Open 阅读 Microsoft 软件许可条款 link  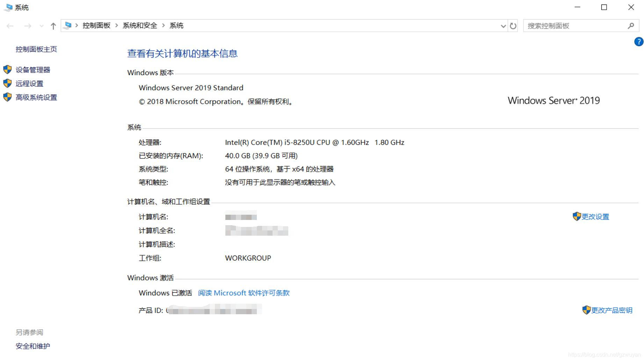[244, 293]
